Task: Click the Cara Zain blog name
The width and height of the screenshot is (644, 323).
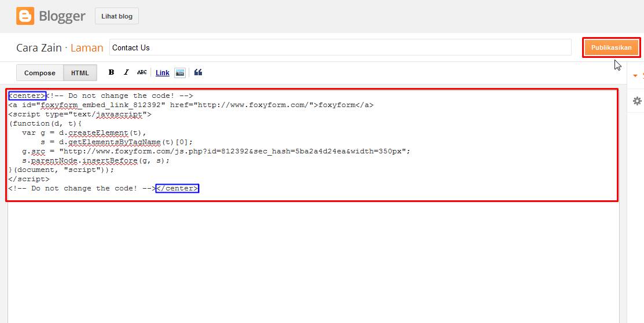Action: pyautogui.click(x=39, y=47)
